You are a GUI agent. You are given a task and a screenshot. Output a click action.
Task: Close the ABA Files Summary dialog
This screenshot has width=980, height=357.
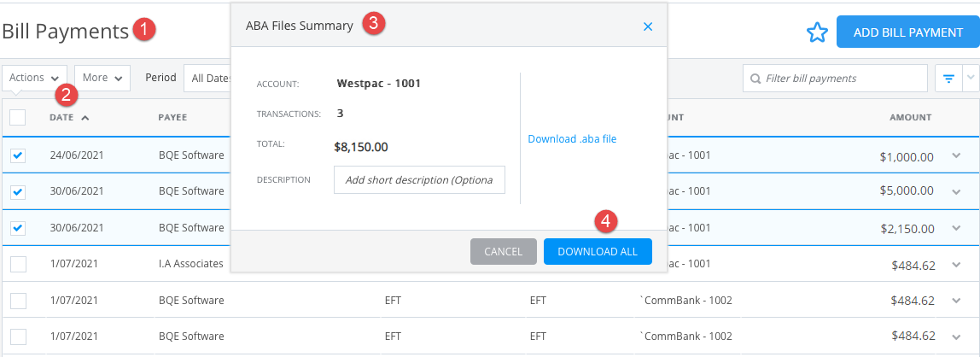tap(648, 26)
